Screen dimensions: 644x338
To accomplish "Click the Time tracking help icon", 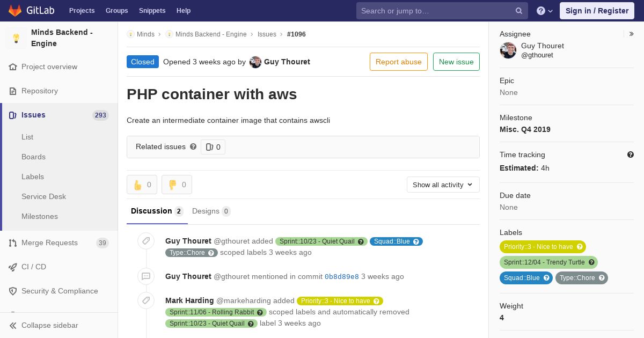I will 631,155.
